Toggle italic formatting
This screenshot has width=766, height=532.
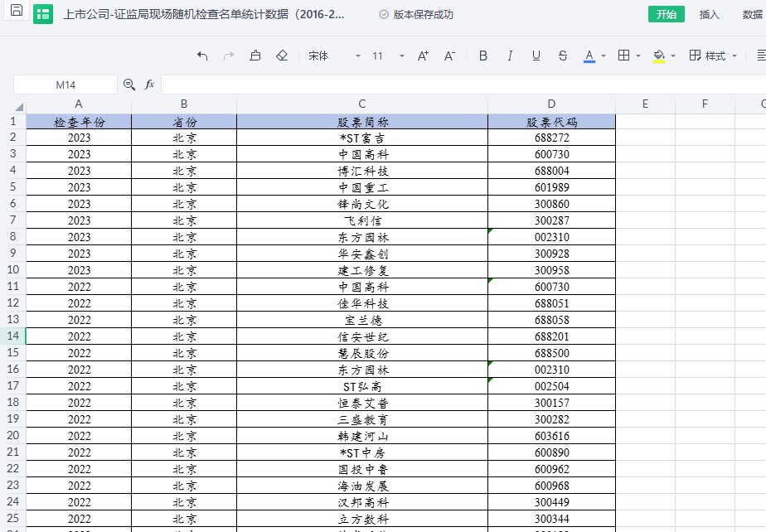(x=510, y=56)
